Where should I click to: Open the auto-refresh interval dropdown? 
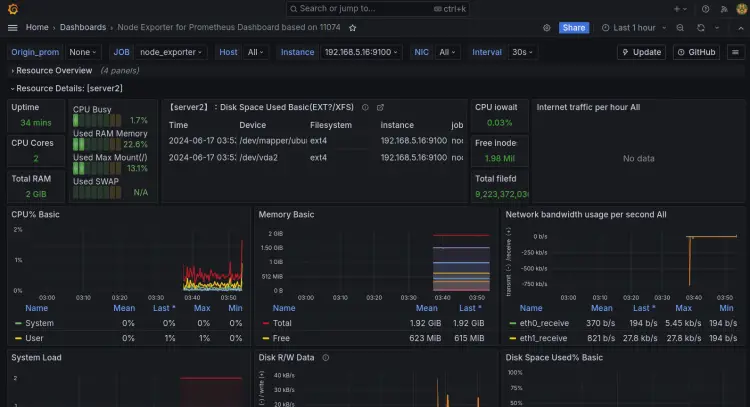click(717, 28)
